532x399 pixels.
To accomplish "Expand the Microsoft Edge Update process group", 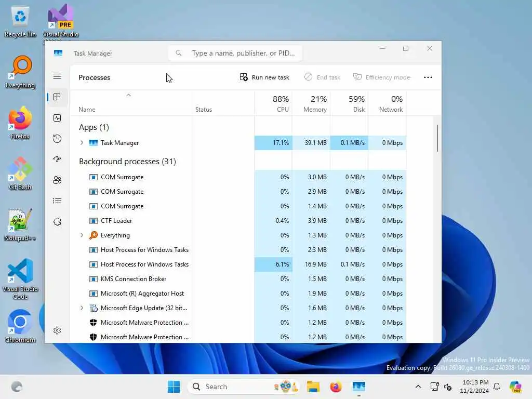I will [82, 308].
